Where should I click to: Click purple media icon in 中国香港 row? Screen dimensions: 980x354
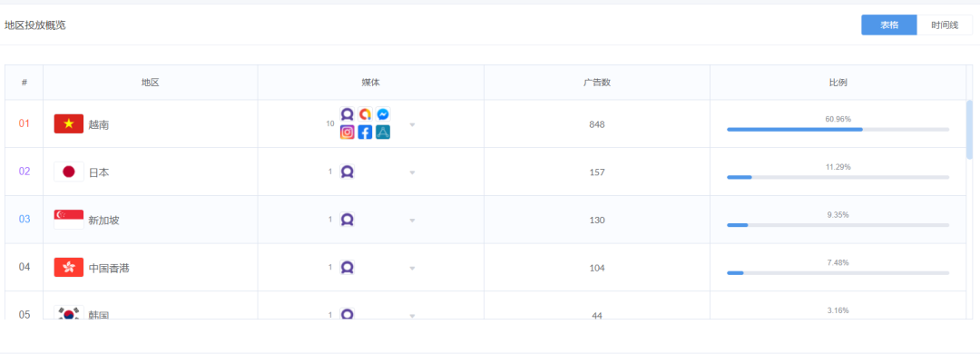348,267
